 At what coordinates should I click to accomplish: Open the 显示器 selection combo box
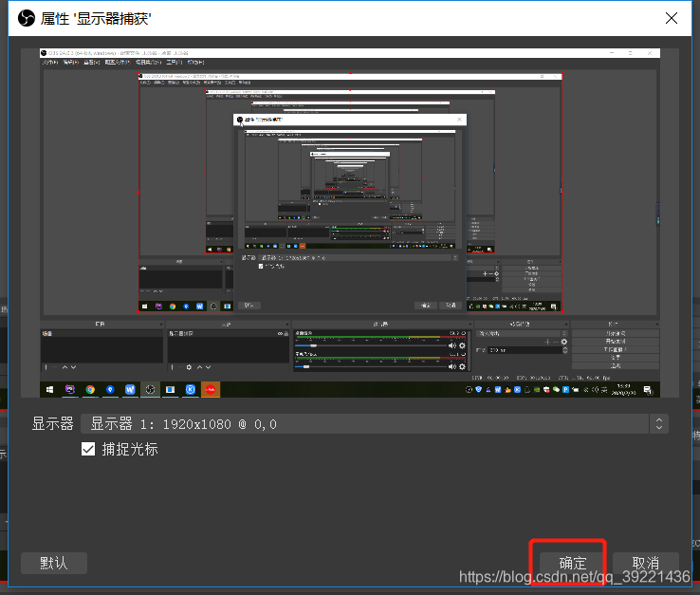click(374, 423)
